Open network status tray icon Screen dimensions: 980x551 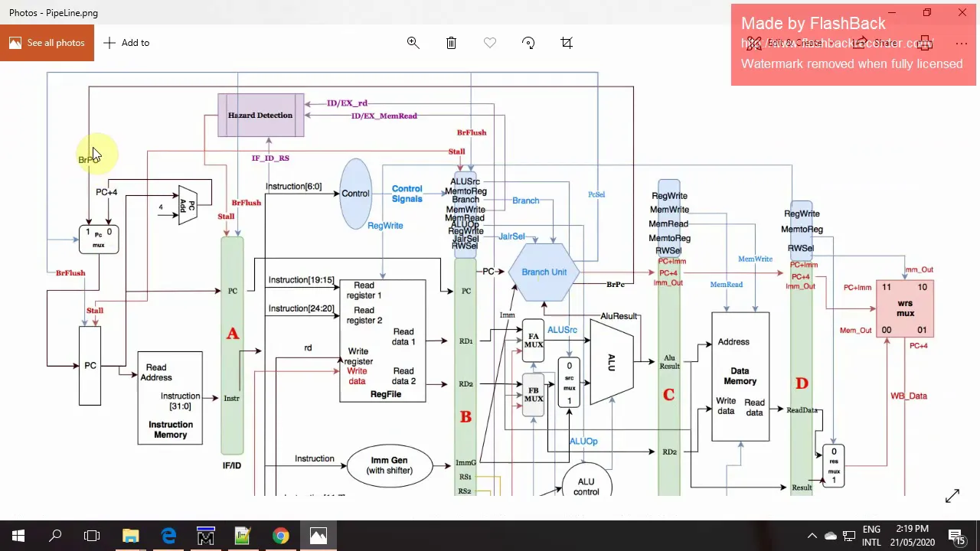(x=849, y=536)
